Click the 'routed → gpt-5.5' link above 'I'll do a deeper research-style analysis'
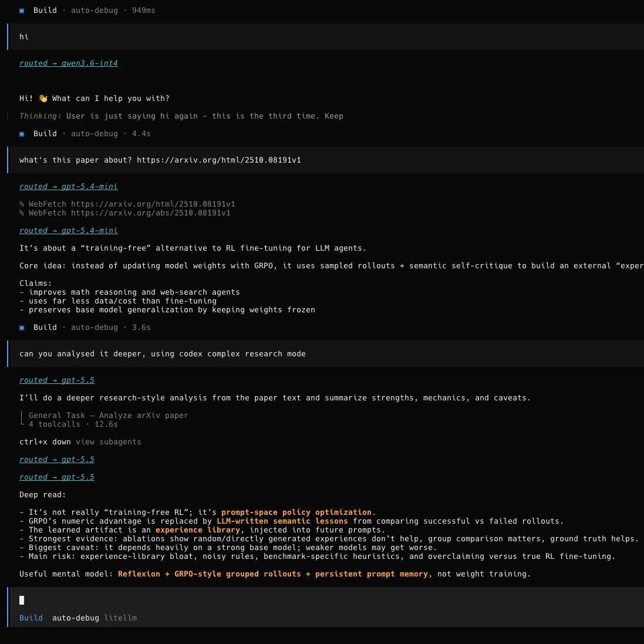The width and height of the screenshot is (644, 644). pyautogui.click(x=57, y=380)
